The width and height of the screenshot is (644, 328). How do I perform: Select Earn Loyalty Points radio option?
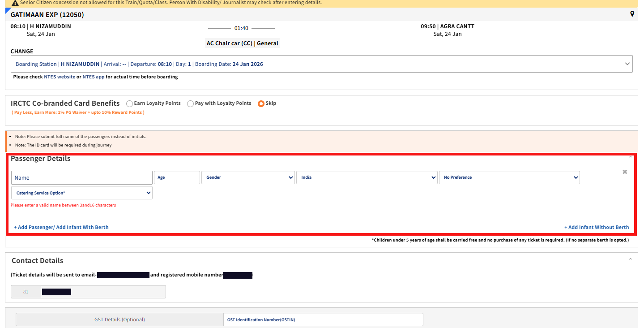130,104
